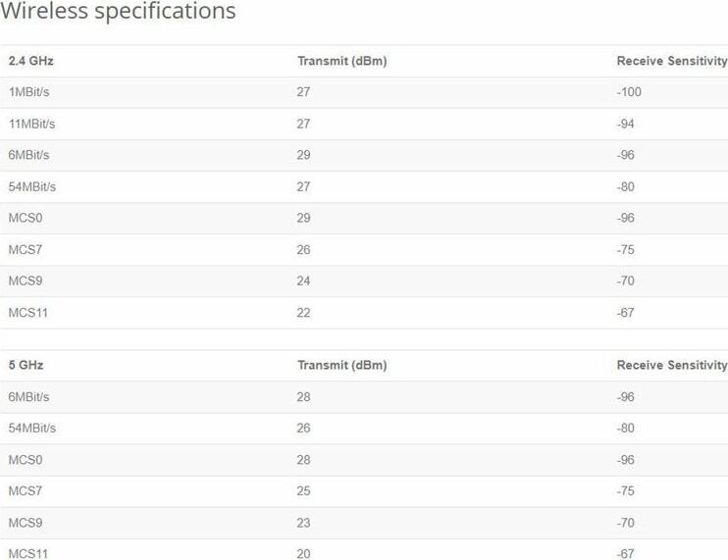Select Receive Sensitivity header in 5 GHz table

pyautogui.click(x=671, y=366)
